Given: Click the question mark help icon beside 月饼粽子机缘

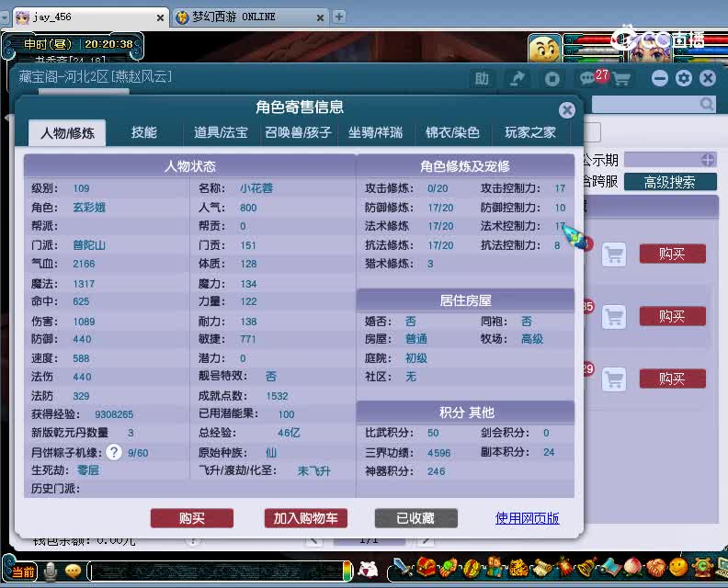Looking at the screenshot, I should (114, 452).
